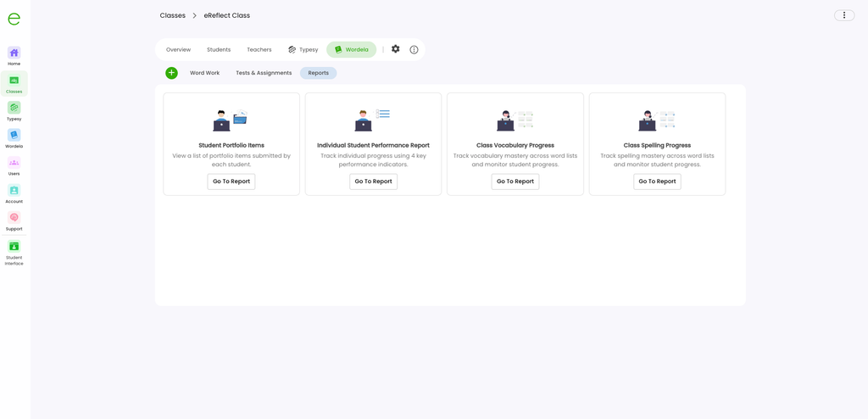This screenshot has height=419, width=868.
Task: Open the Typesy class tab
Action: tap(303, 49)
